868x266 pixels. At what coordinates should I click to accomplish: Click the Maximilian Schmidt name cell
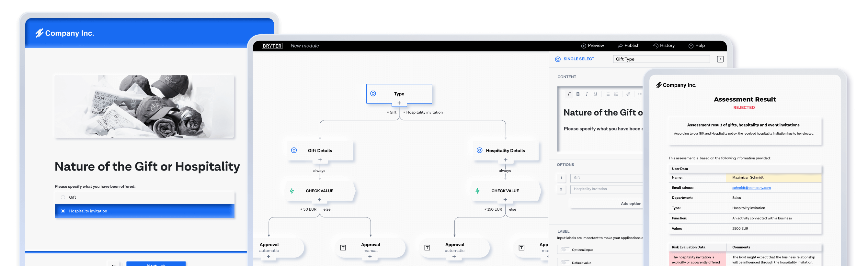774,178
